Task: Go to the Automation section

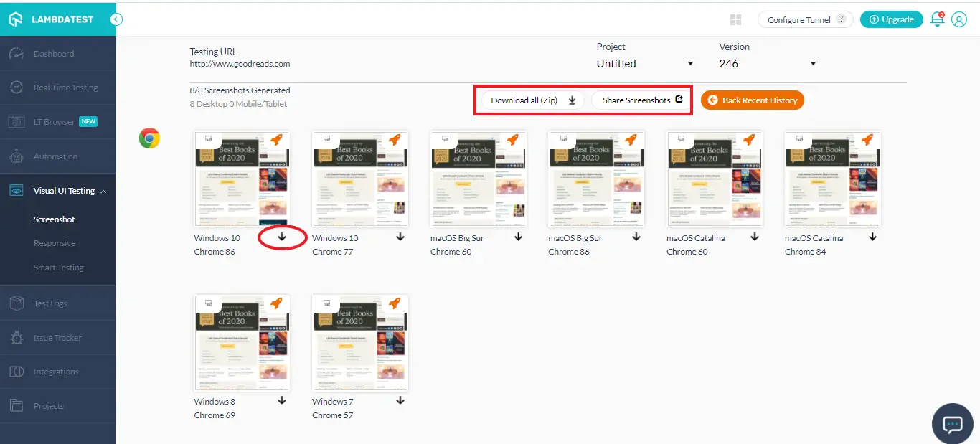Action: (x=55, y=156)
